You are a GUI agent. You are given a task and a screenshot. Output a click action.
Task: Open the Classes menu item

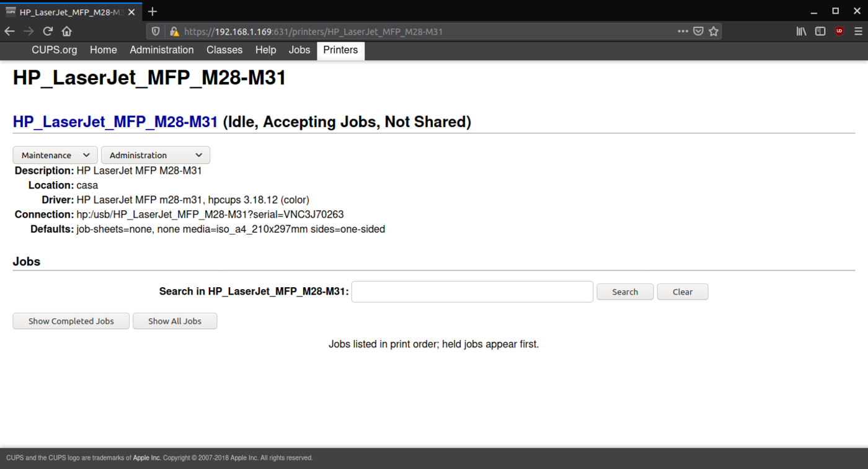pos(224,50)
